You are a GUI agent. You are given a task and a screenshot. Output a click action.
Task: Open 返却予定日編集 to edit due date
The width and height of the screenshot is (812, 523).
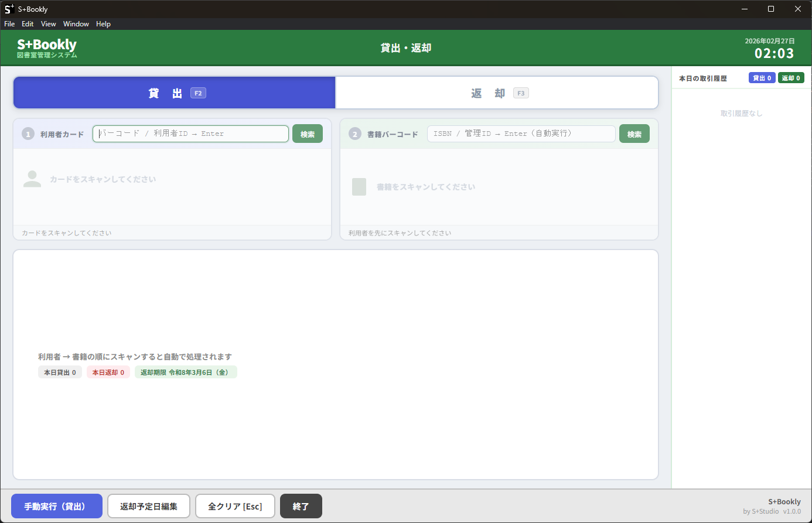(149, 506)
